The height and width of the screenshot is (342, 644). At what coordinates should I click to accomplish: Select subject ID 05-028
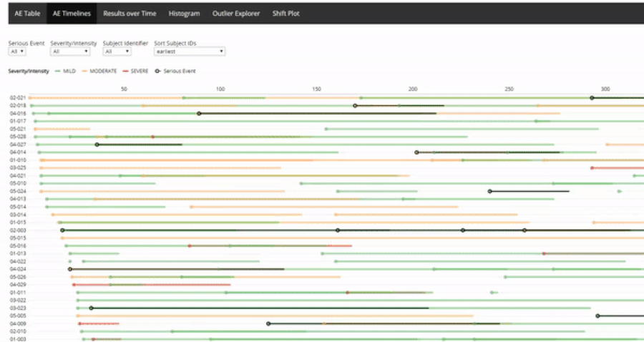tap(18, 137)
